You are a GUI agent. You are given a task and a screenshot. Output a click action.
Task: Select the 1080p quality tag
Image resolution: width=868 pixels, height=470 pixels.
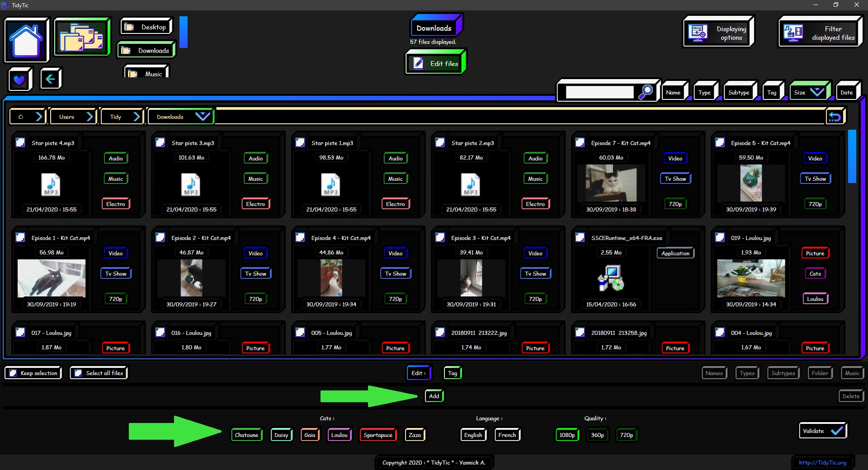point(567,435)
